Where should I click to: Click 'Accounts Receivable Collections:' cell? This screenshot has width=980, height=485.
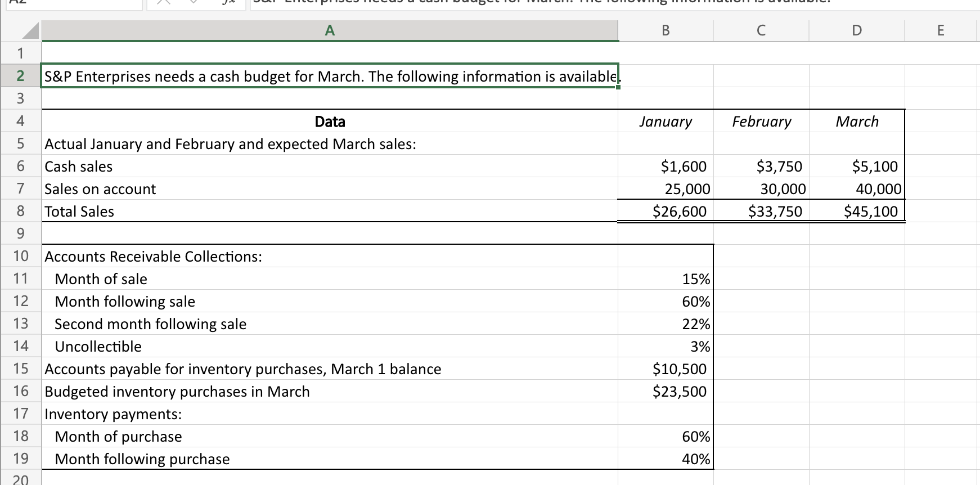(x=330, y=256)
